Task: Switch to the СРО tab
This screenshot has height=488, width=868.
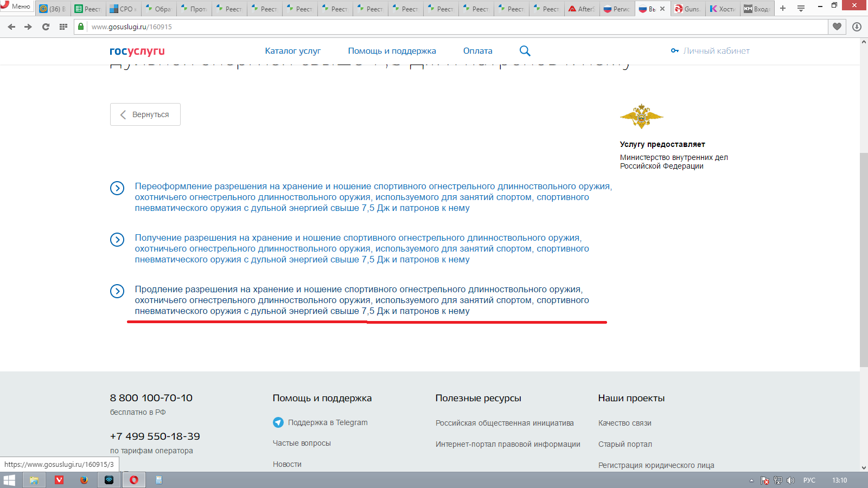Action: tap(123, 9)
